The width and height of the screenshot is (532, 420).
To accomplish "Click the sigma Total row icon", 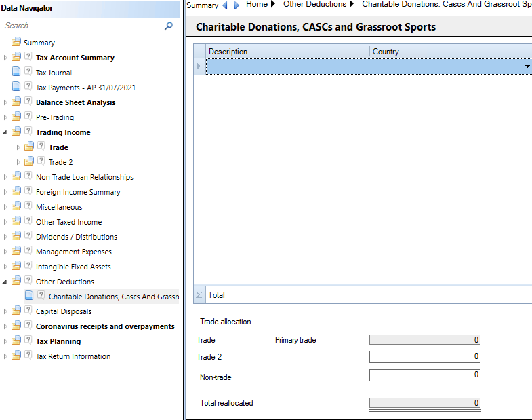I will 199,295.
